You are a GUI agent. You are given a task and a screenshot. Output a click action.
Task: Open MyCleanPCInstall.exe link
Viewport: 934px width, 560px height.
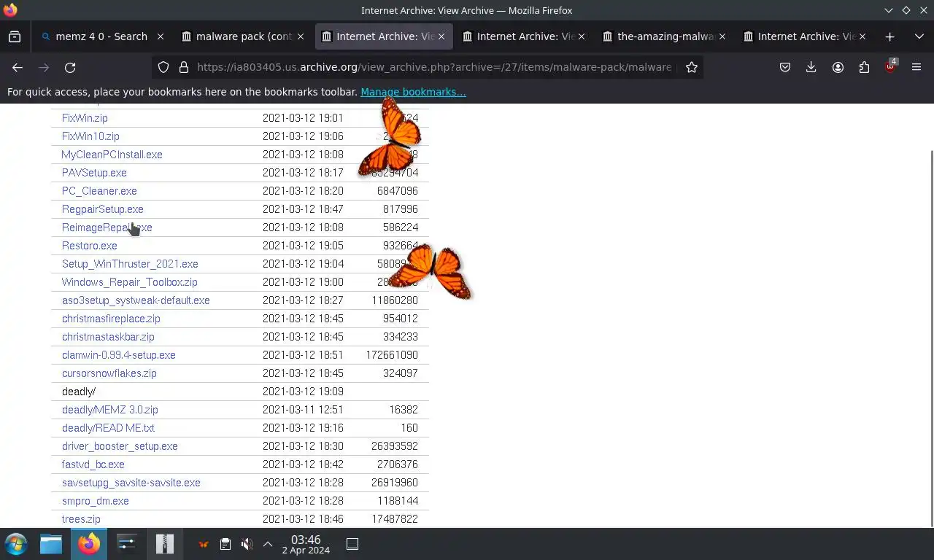(112, 155)
